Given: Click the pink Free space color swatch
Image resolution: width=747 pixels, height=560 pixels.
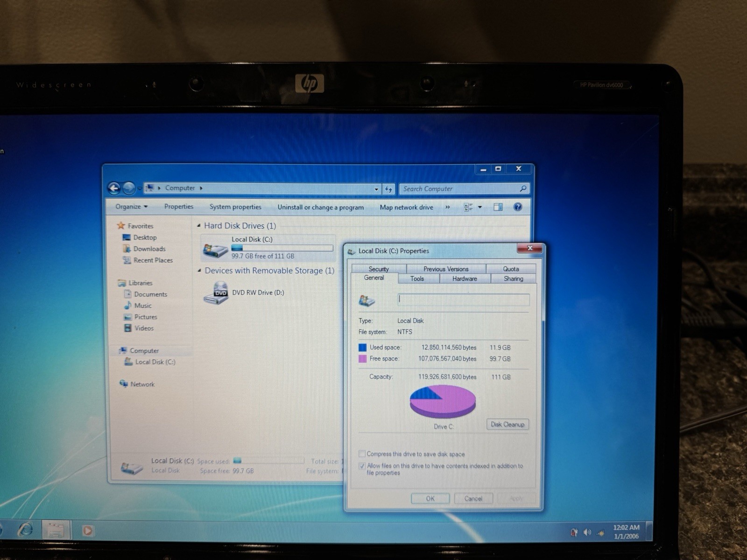Looking at the screenshot, I should click(x=362, y=358).
